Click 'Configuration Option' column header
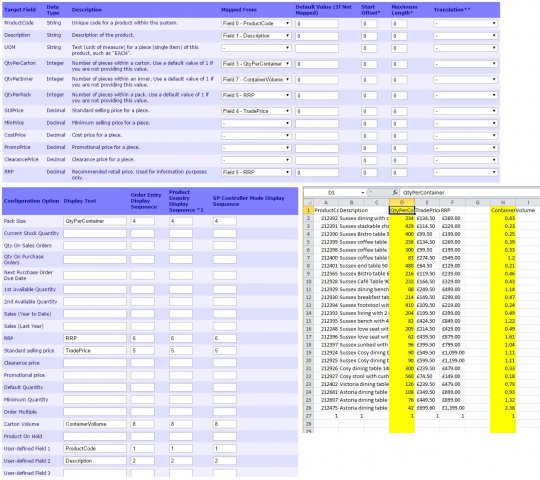Screen dimensions: 540x480 [x=31, y=201]
